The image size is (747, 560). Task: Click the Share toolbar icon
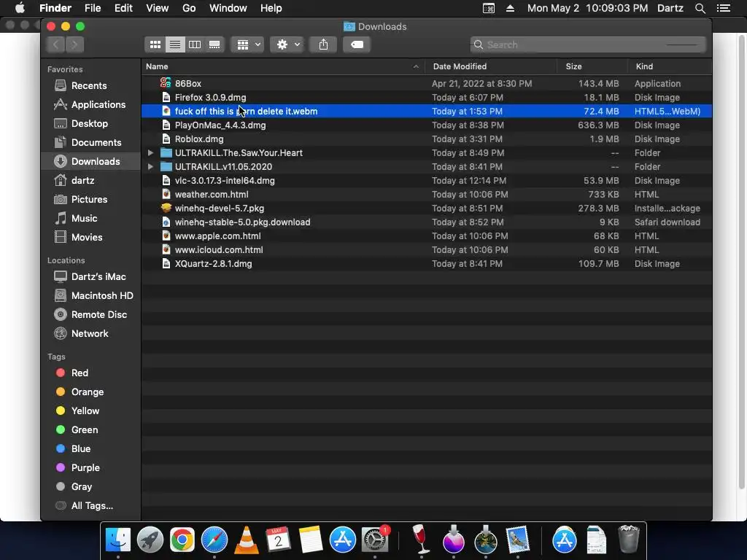point(323,44)
